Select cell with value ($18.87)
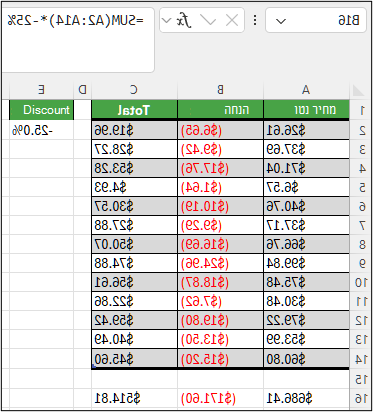Viewport: 373px width, 412px height. click(220, 282)
